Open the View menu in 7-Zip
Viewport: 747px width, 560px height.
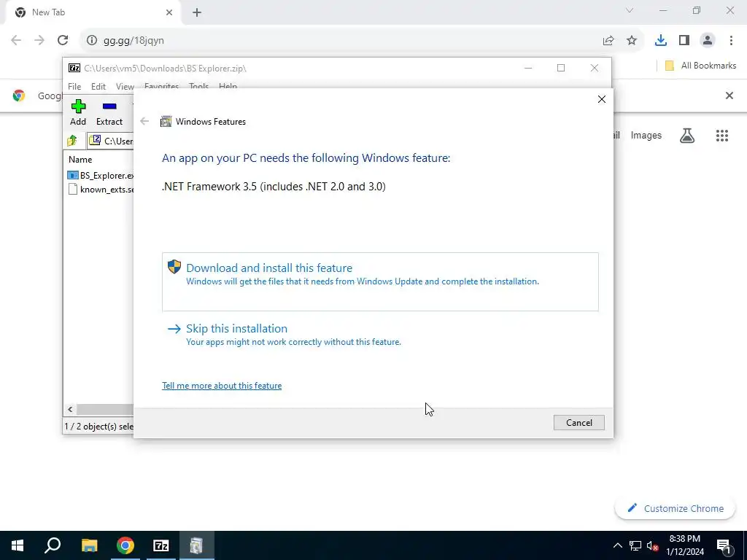tap(125, 87)
